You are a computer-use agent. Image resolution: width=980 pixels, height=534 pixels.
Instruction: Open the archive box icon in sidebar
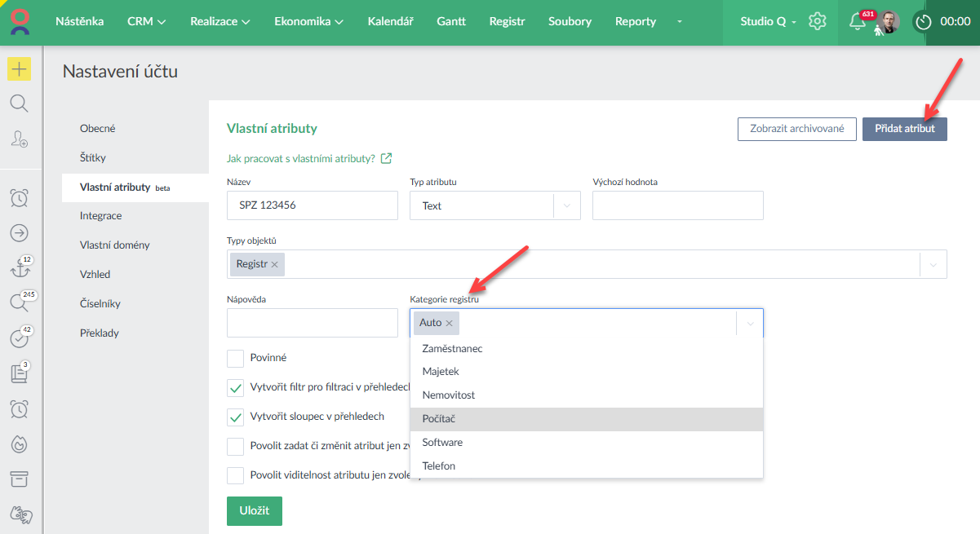pyautogui.click(x=20, y=478)
